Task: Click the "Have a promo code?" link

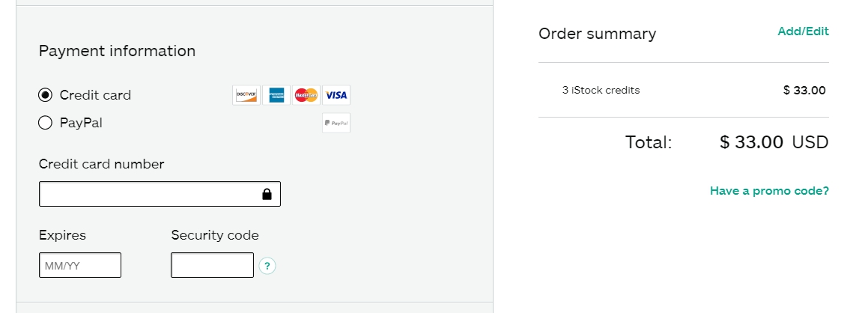Action: coord(769,191)
